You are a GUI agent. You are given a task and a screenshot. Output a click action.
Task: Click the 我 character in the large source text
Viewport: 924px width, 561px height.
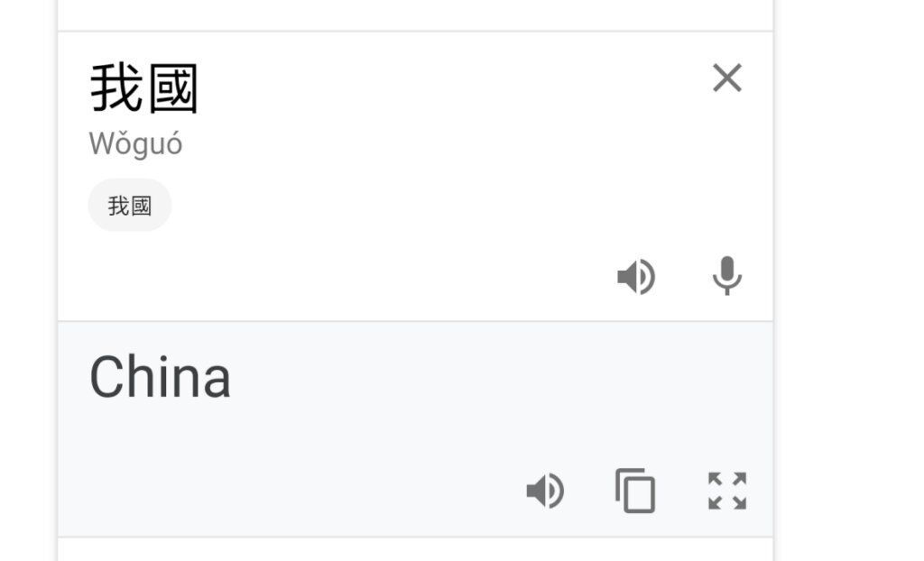click(116, 88)
